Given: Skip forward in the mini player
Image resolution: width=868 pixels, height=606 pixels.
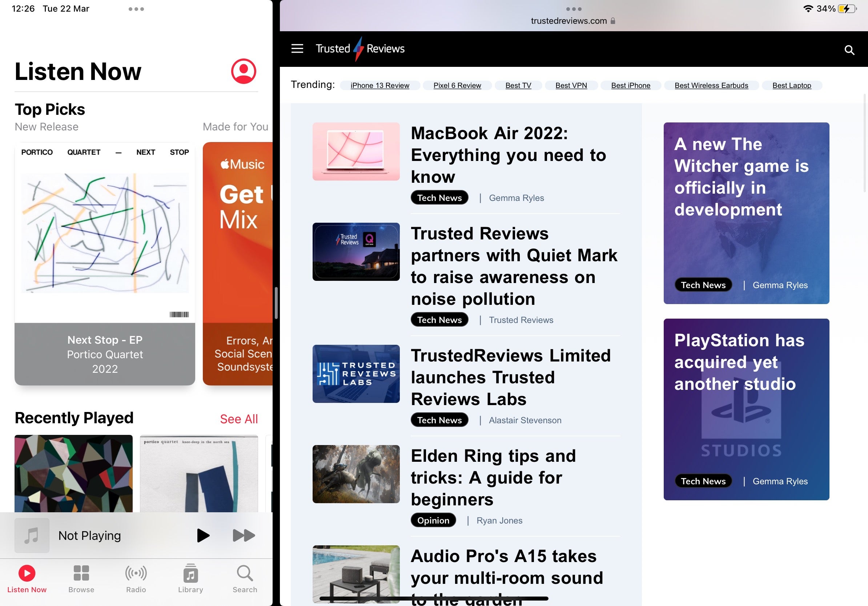Looking at the screenshot, I should pyautogui.click(x=244, y=536).
